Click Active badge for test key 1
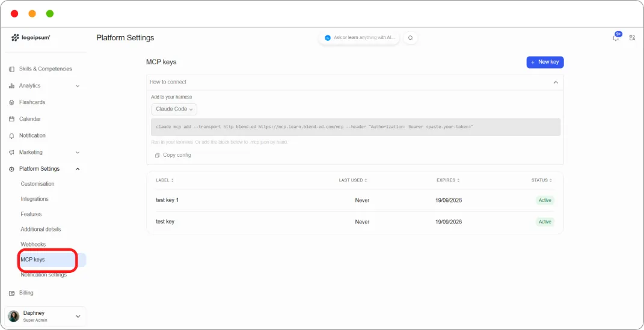The height and width of the screenshot is (330, 644). coord(545,200)
